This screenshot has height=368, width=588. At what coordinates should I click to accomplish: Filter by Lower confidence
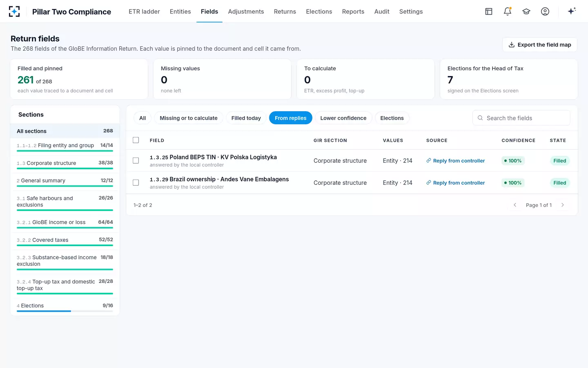[343, 118]
